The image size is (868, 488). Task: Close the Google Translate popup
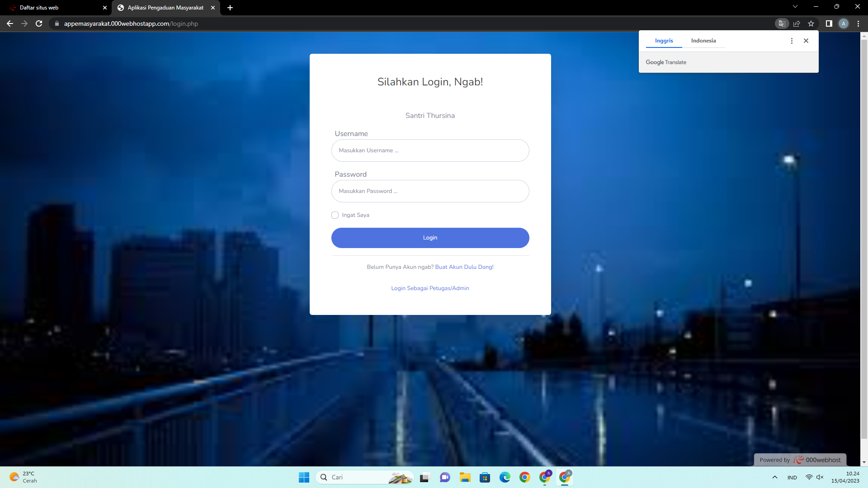pos(806,41)
